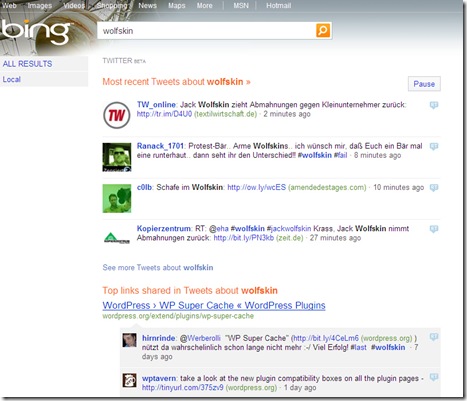Viewport: 467px width, 401px height.
Task: Click 'Top links shared in Tweets' heading
Action: click(190, 290)
